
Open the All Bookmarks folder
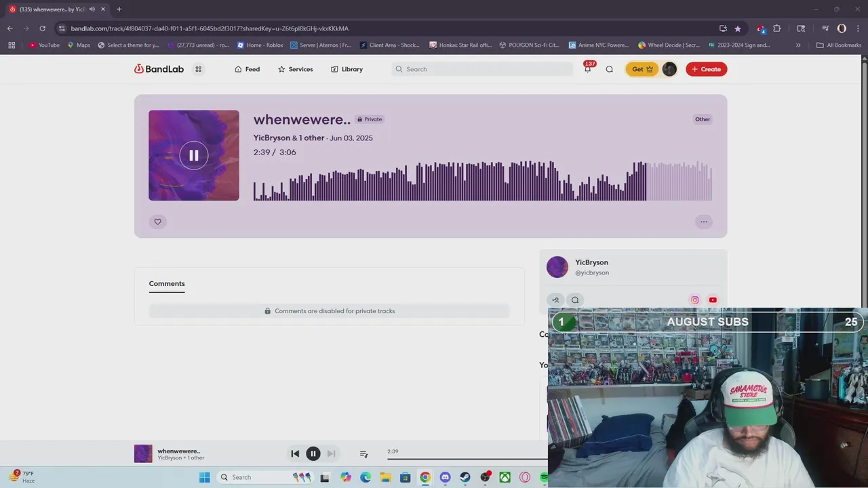[839, 45]
